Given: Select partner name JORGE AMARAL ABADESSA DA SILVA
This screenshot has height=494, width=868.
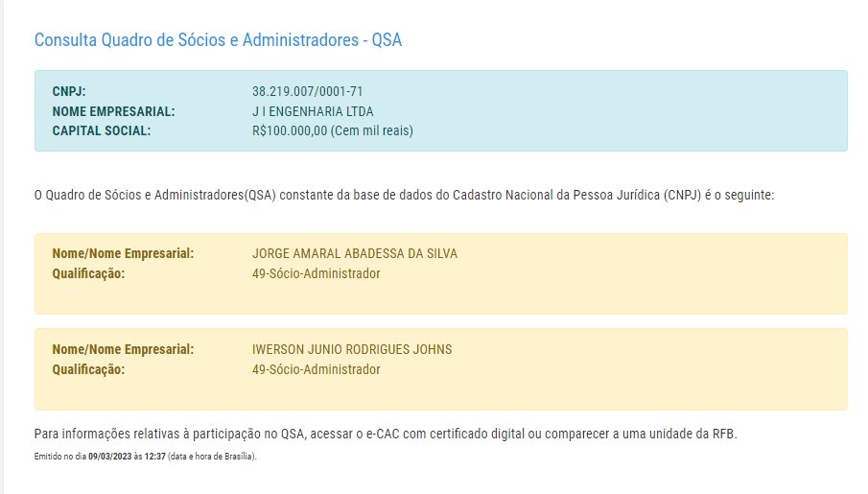Looking at the screenshot, I should click(x=355, y=254).
